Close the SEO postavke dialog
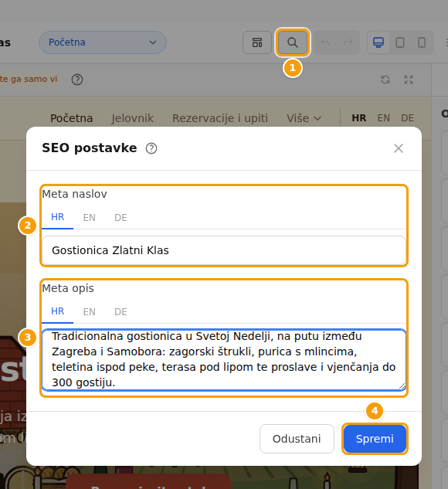The image size is (448, 489). [399, 148]
